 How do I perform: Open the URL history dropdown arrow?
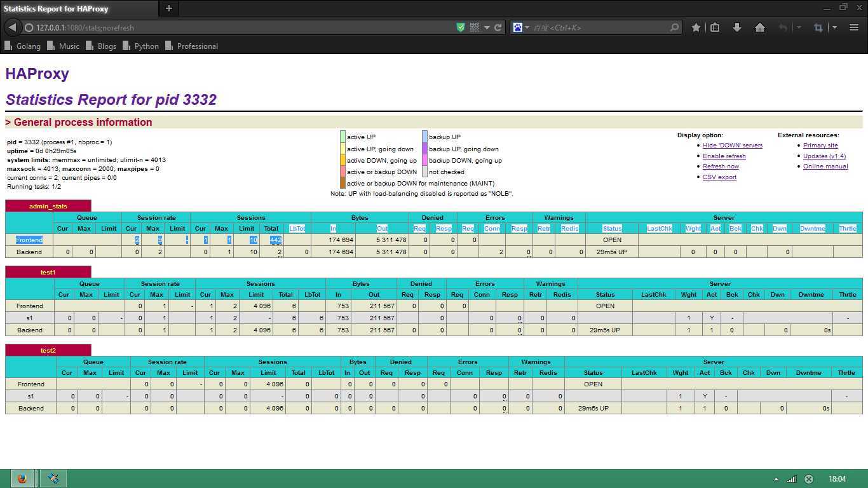click(487, 27)
